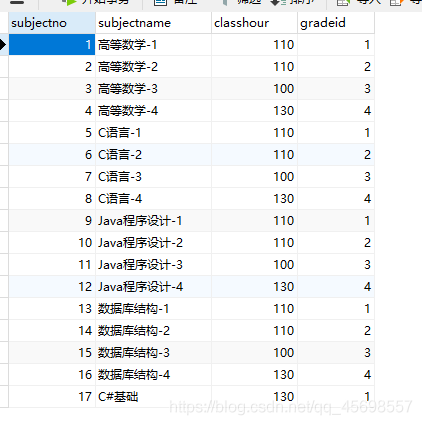
Task: Select the cell Java程序设计-2
Action: tap(153, 243)
